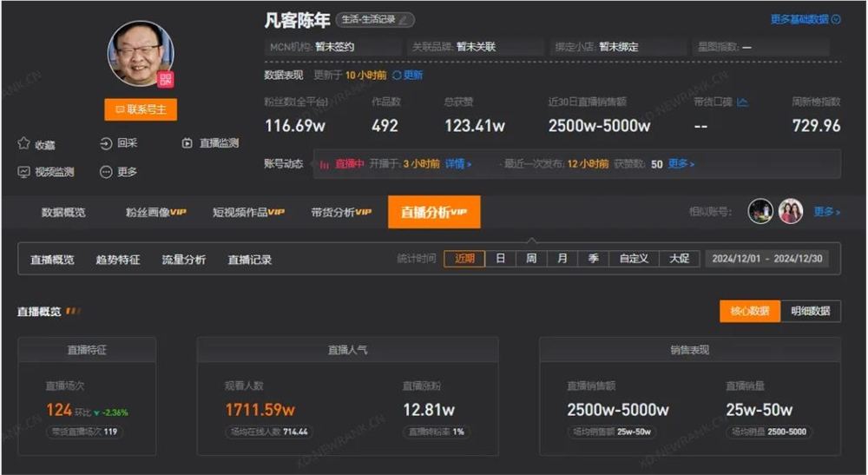
Task: Click the total likes value 123.41w
Action: pyautogui.click(x=475, y=126)
